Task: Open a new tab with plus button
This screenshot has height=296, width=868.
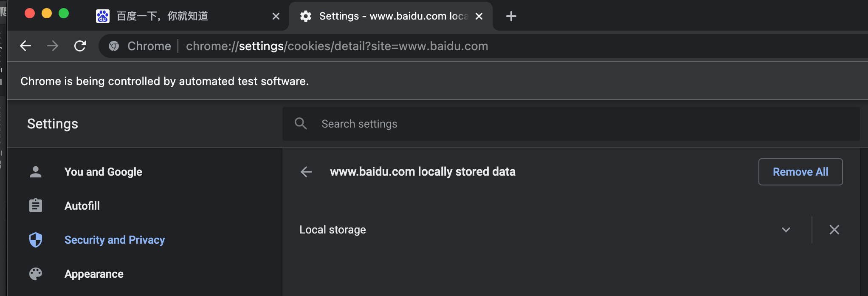Action: point(511,16)
